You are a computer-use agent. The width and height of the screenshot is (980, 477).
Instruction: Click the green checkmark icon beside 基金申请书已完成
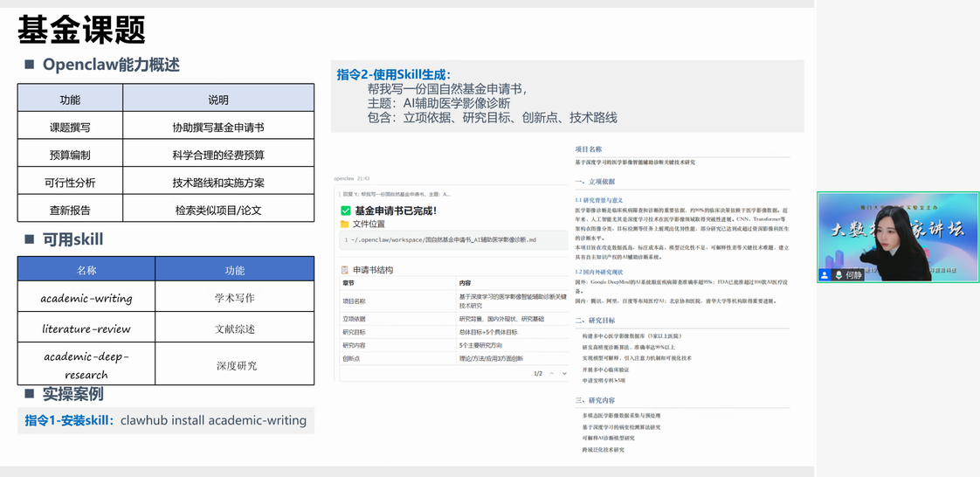click(x=346, y=211)
